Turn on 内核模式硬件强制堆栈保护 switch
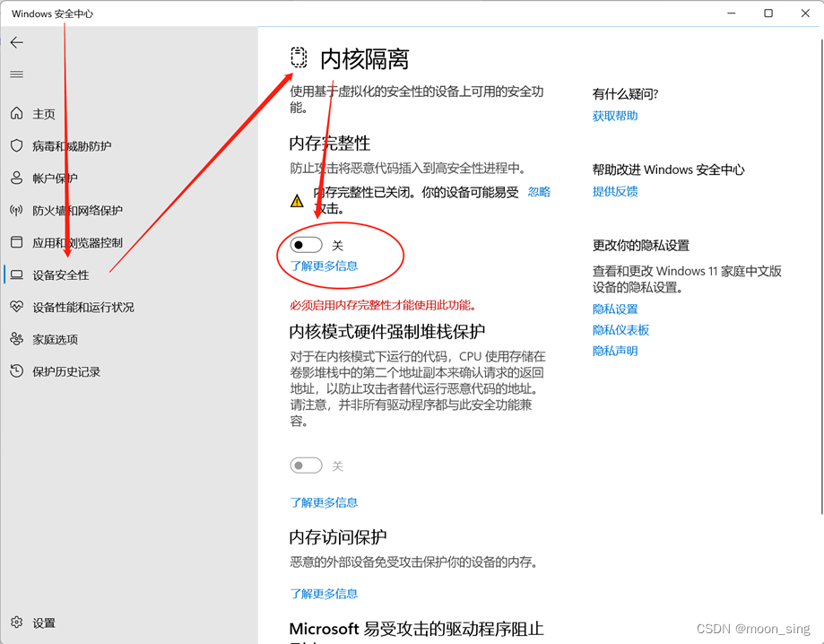The height and width of the screenshot is (644, 824). (306, 465)
